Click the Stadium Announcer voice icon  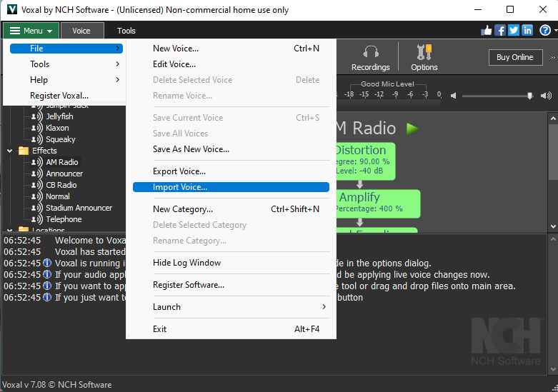[x=36, y=208]
